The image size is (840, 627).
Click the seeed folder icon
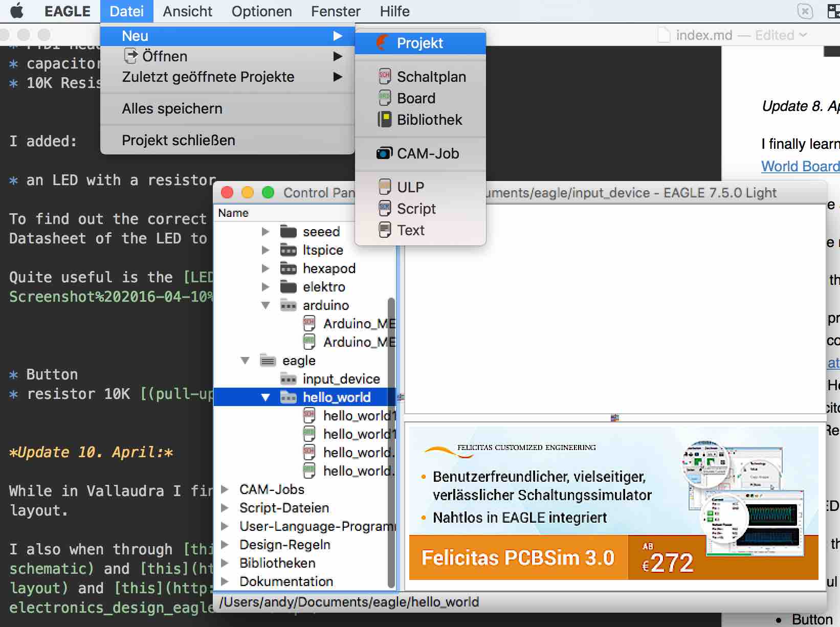[289, 232]
